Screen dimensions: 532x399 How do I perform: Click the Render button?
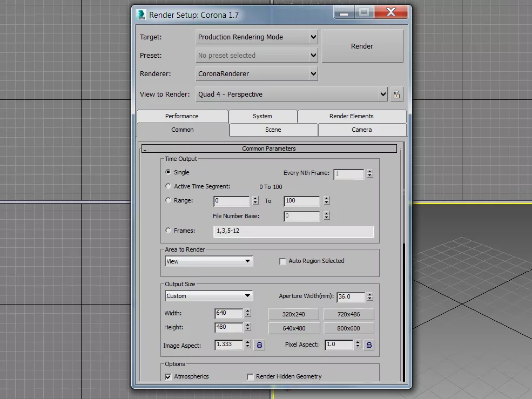362,46
